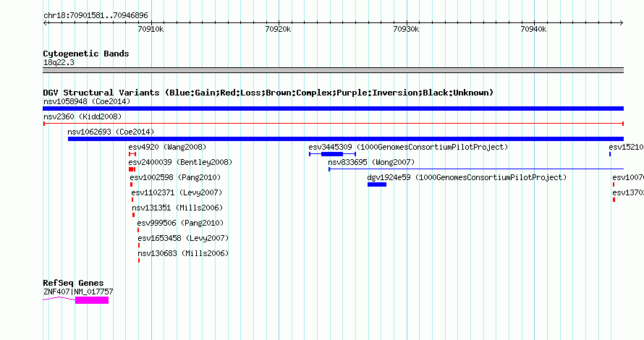This screenshot has width=644, height=340.
Task: Open variant label esv2400039 (Bentley2008)
Action: (x=180, y=162)
